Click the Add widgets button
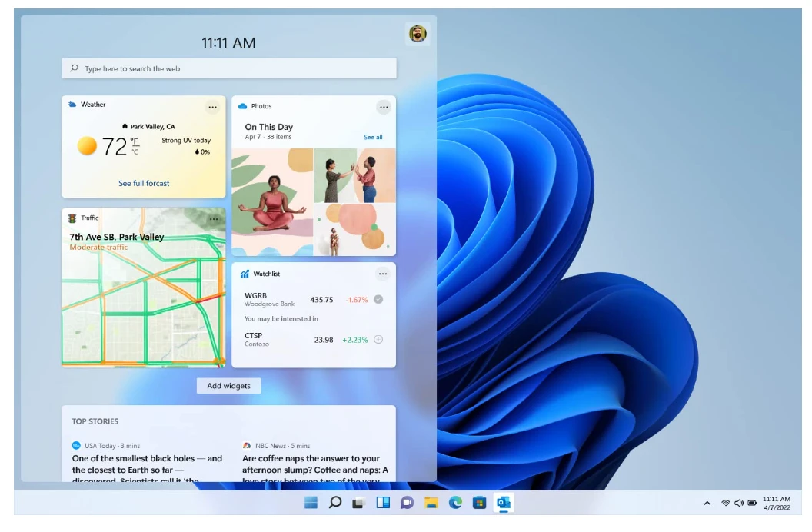Screen dimensions: 812x532 point(229,386)
